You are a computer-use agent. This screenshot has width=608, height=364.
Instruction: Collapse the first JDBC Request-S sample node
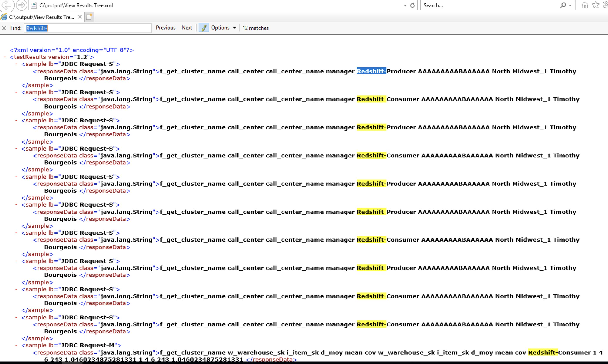[17, 64]
